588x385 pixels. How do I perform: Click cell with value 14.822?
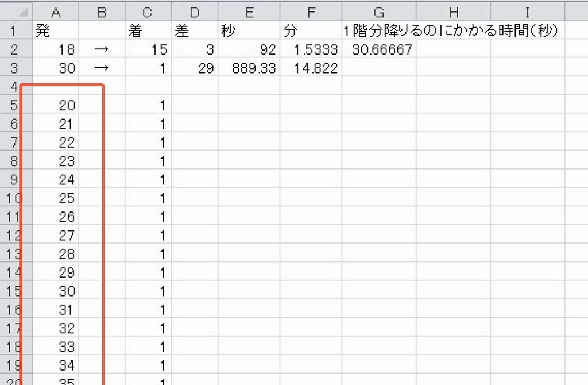point(311,68)
